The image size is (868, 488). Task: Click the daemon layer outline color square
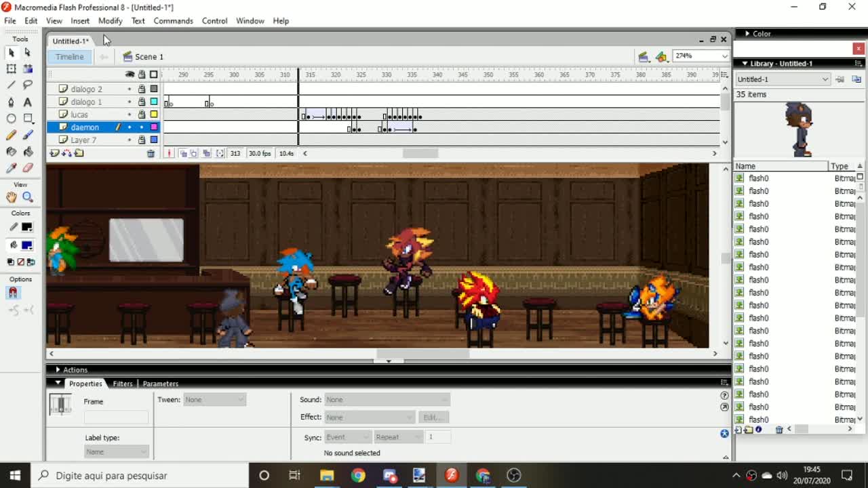click(x=154, y=127)
